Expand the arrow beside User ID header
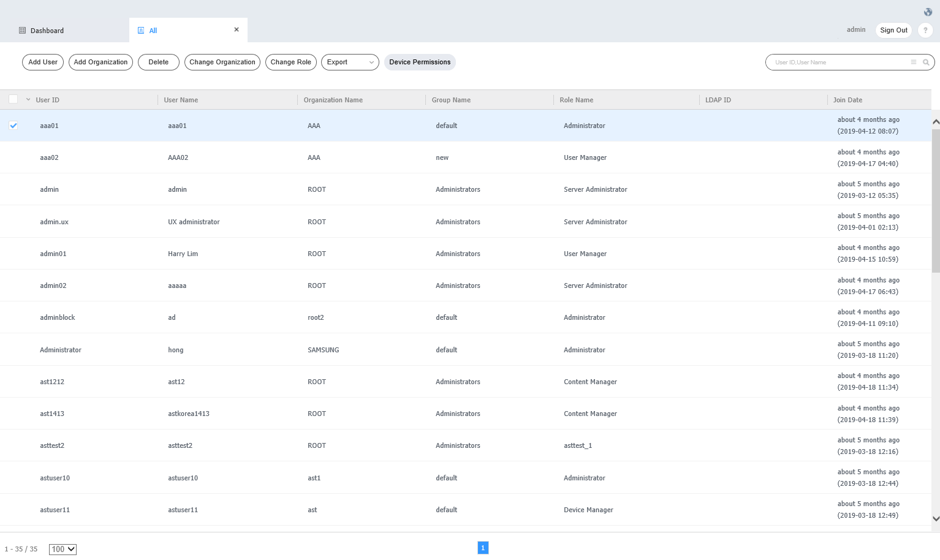Viewport: 940px width, 560px height. 28,99
